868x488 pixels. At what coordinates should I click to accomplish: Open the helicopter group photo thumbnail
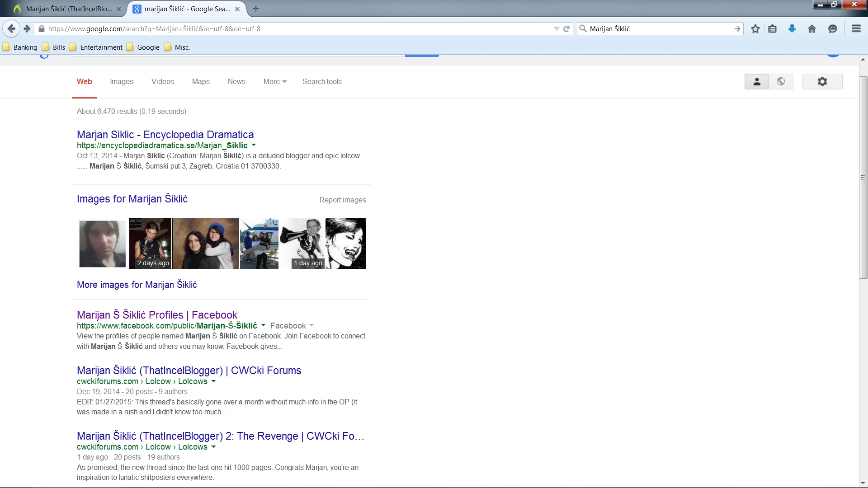(x=259, y=244)
